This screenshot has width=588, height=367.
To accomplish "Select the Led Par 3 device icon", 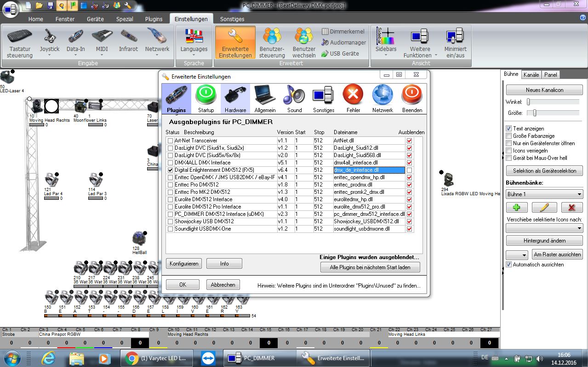I will point(95,181).
